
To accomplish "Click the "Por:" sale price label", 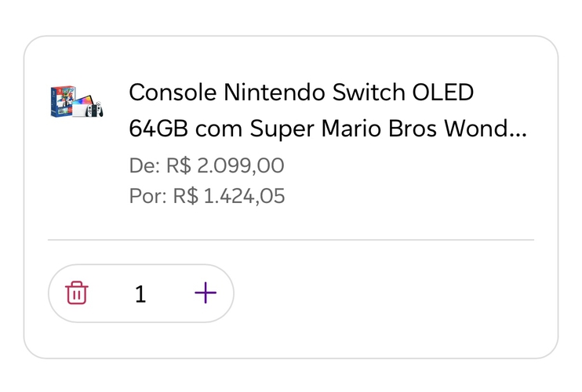I will coord(148,196).
